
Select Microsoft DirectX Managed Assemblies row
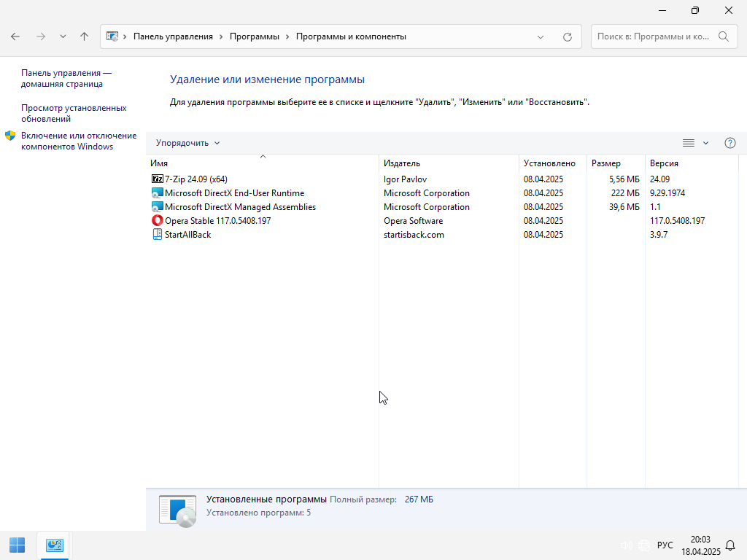(x=240, y=207)
